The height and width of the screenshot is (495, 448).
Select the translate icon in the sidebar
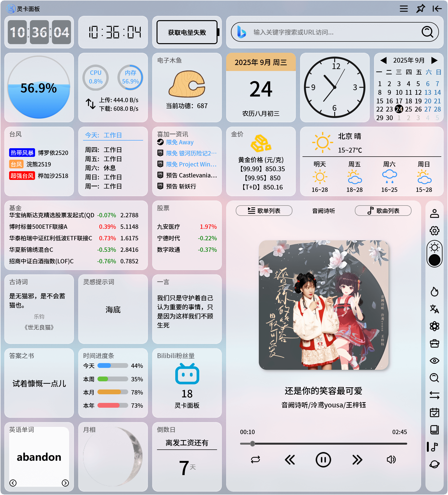435,310
